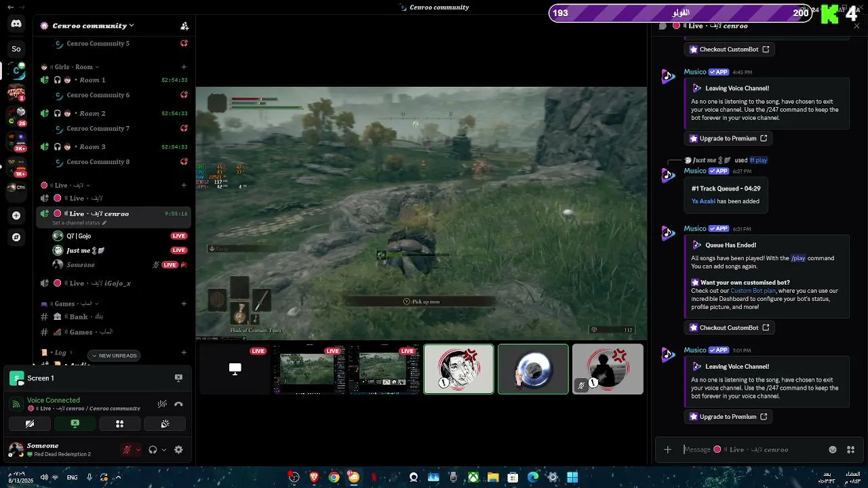Add attachment with plus in message bar
Viewport: 868px width, 488px height.
[x=667, y=449]
